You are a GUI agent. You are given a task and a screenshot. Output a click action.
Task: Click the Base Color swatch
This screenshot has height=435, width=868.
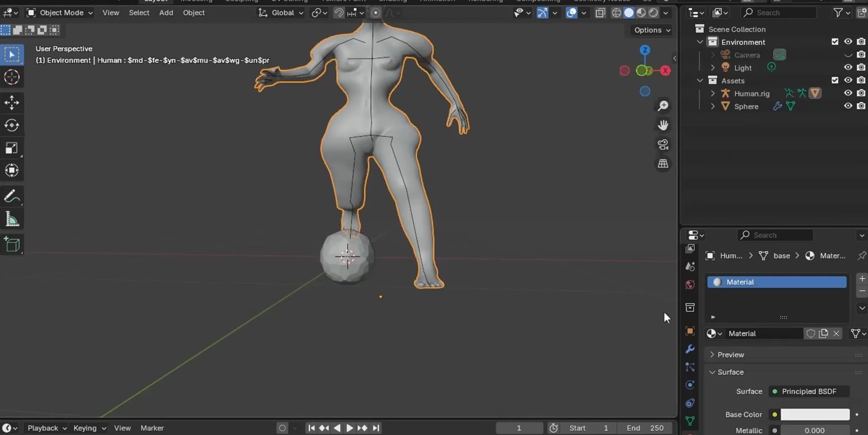(x=815, y=415)
